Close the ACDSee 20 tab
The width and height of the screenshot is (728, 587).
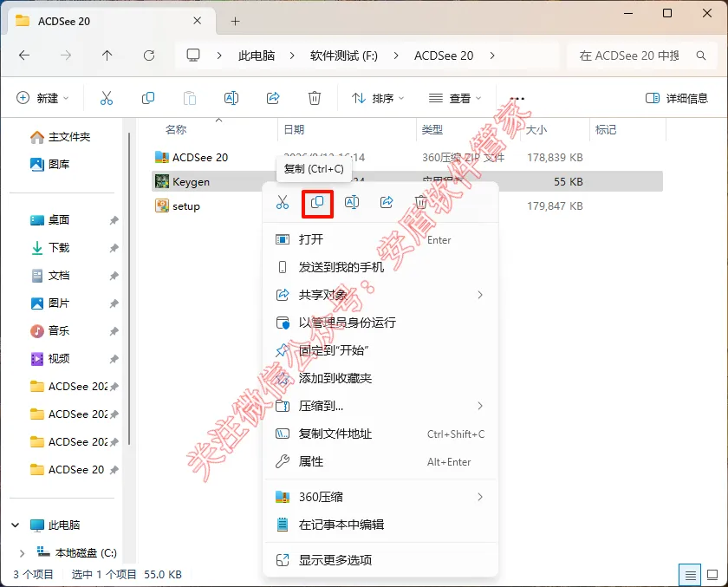[198, 21]
